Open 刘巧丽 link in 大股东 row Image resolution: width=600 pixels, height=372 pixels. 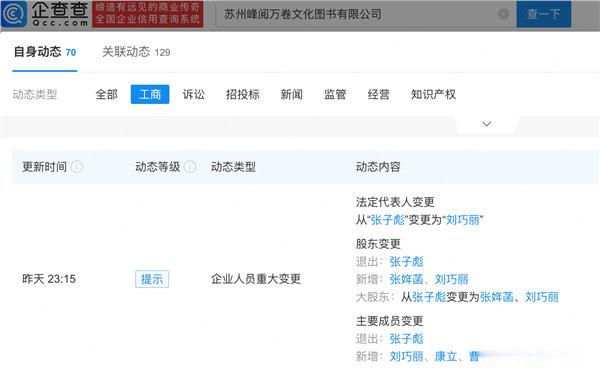(542, 297)
